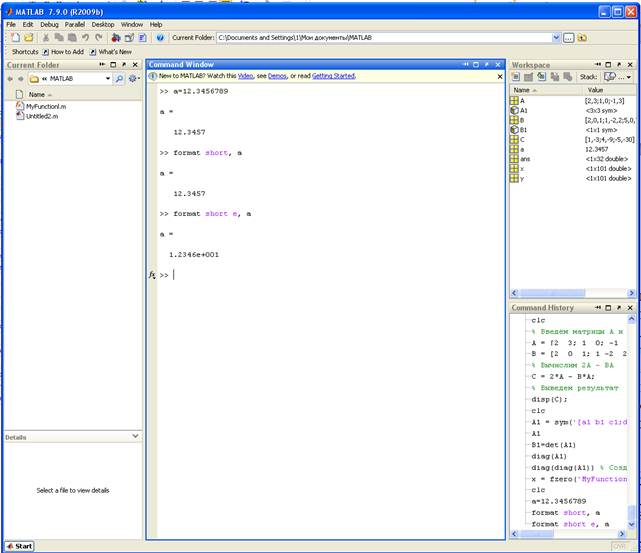This screenshot has width=641, height=553.
Task: Click the Demos link in info bar
Action: click(x=277, y=76)
